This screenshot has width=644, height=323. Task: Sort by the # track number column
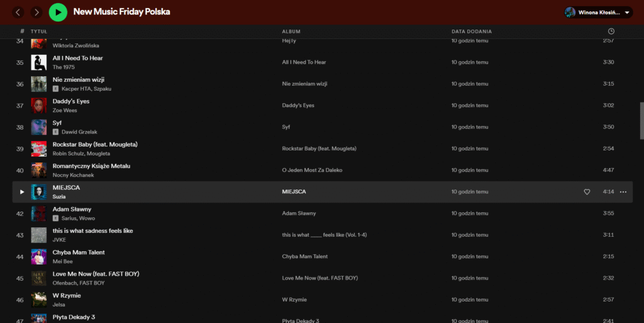point(22,31)
